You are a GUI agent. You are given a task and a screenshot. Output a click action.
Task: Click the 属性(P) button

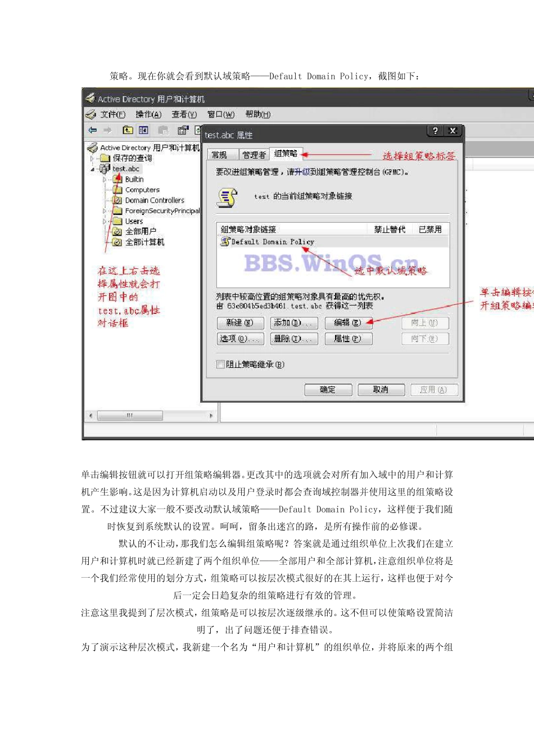(349, 339)
